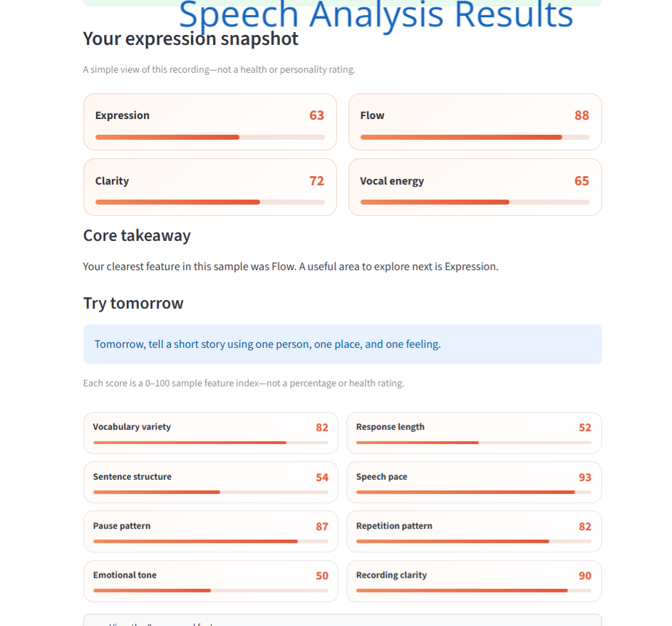Screen dimensions: 672x626
Task: Click the Vocal energy card
Action: 475,188
